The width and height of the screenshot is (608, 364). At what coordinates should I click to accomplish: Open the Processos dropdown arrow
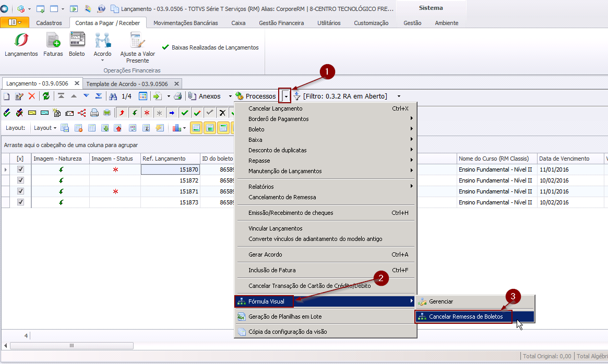pyautogui.click(x=285, y=96)
